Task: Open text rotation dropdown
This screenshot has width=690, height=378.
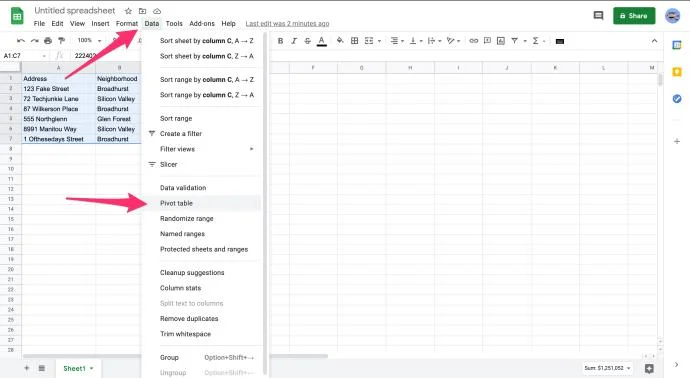Action: coord(453,41)
